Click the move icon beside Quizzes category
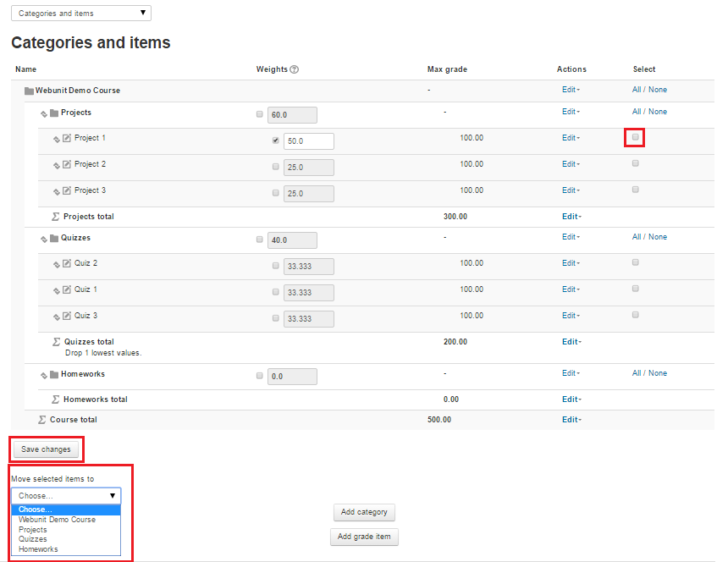Screen dimensions: 728x562 pyautogui.click(x=43, y=239)
